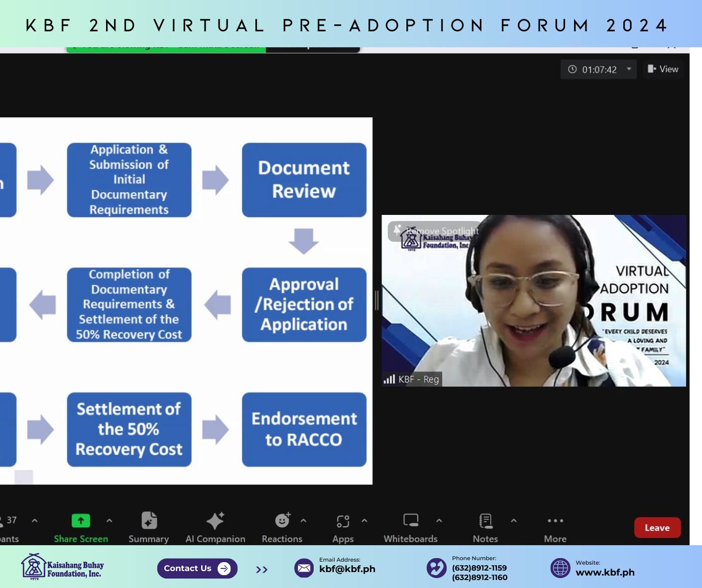Click the double chevron arrows in footer

coord(262,570)
